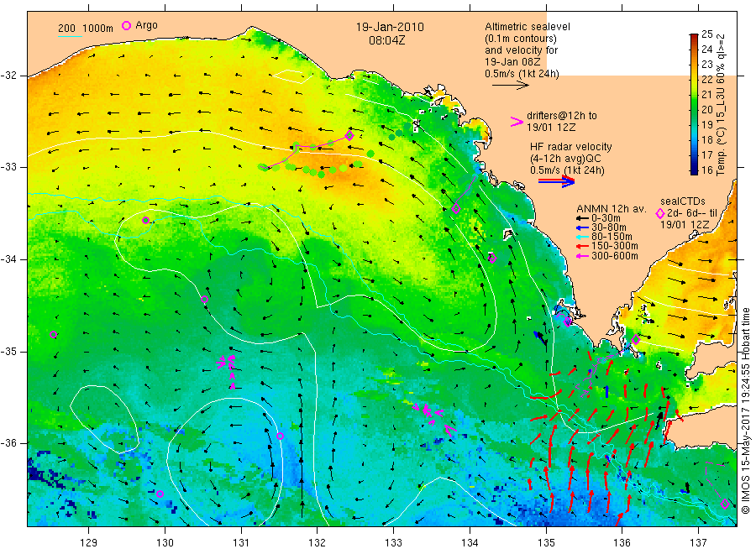Click Argo float marker near 130.5E 34.4S

pos(204,299)
